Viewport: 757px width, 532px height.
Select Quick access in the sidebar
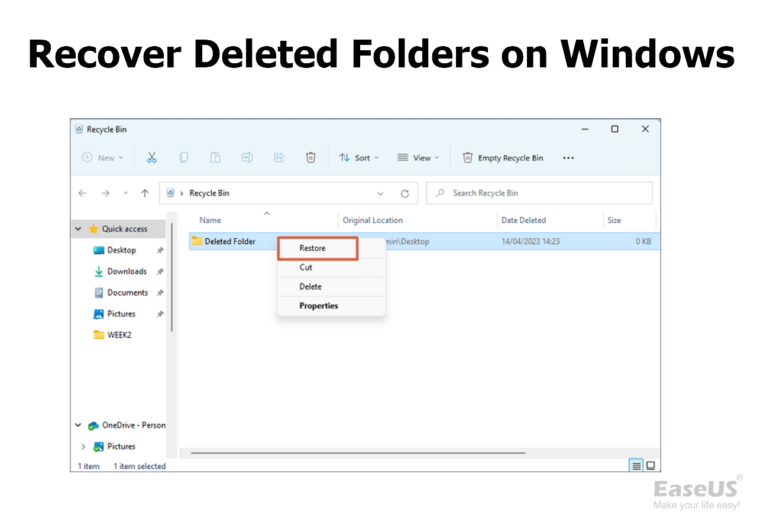[x=125, y=229]
